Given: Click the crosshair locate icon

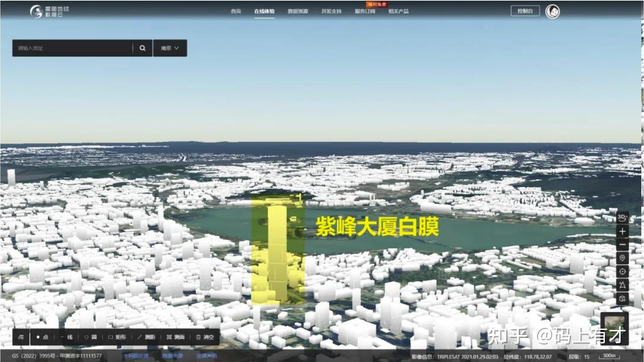Looking at the screenshot, I should coord(622,272).
